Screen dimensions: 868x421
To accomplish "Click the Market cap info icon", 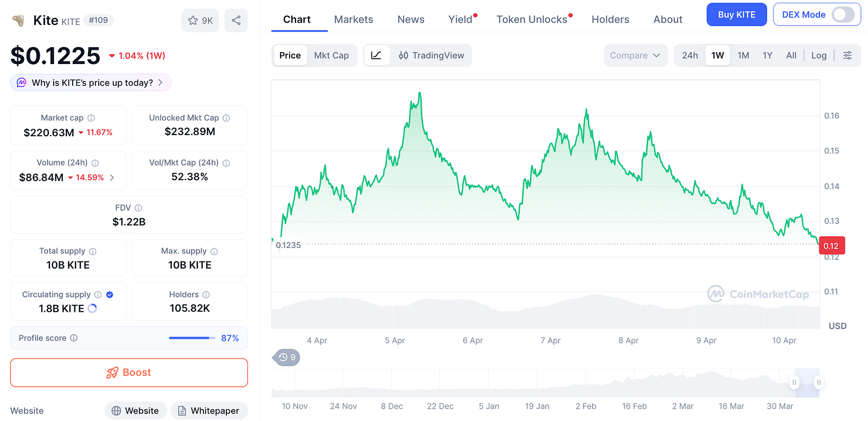I will point(91,118).
